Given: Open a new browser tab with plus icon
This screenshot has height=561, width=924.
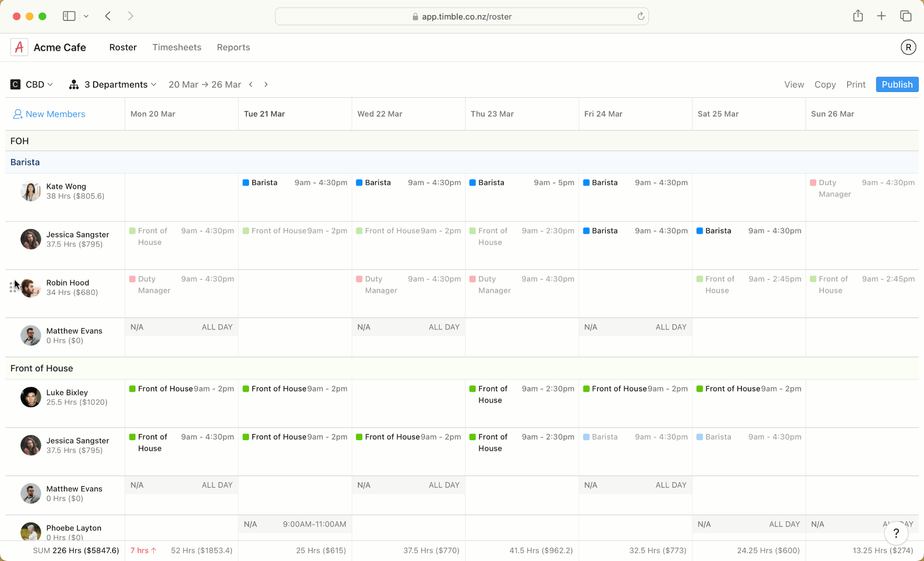Looking at the screenshot, I should point(882,16).
